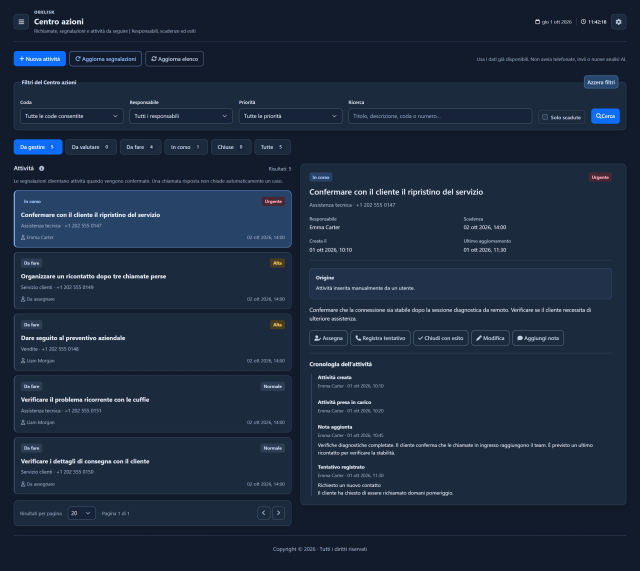Click the Attività presa in carico entry

pos(344,402)
